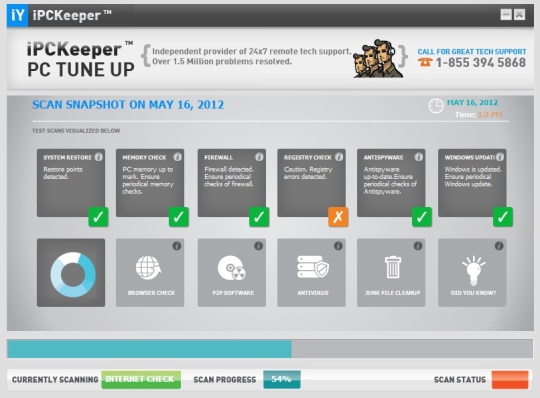This screenshot has height=398, width=540.
Task: Click the Registry Check info icon
Action: (339, 157)
